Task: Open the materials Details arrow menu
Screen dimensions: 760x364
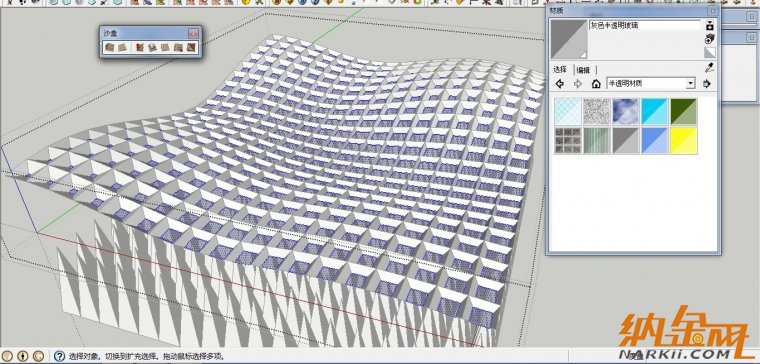Action: [707, 83]
